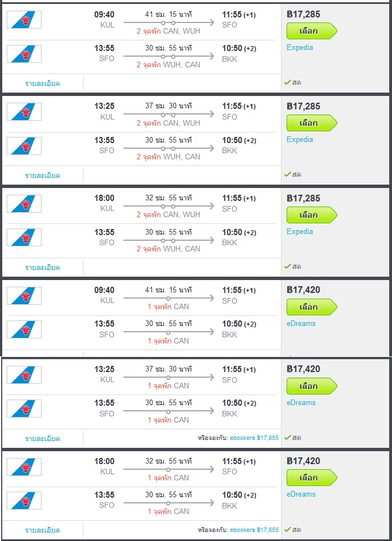Select the ฿17,285 flight departing 13:25
This screenshot has width=392, height=541.
click(312, 123)
